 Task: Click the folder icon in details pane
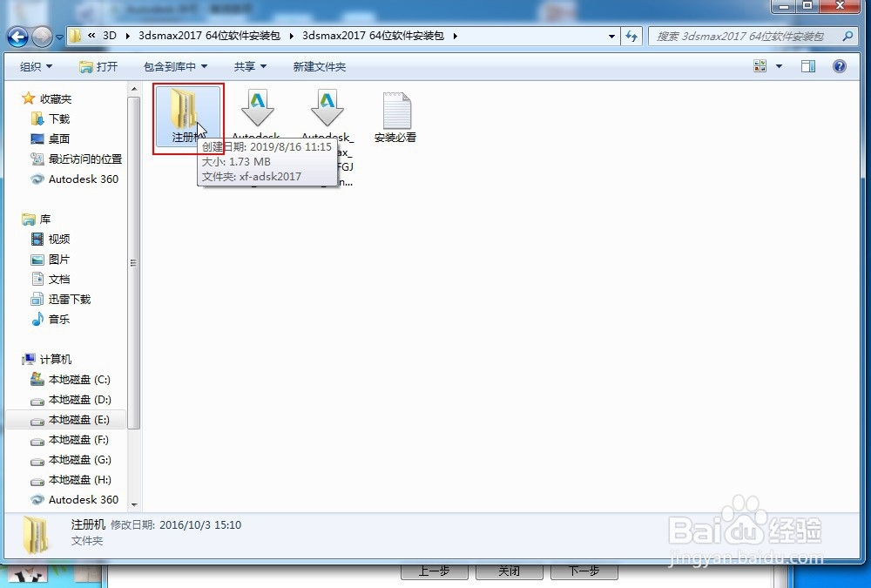[36, 534]
